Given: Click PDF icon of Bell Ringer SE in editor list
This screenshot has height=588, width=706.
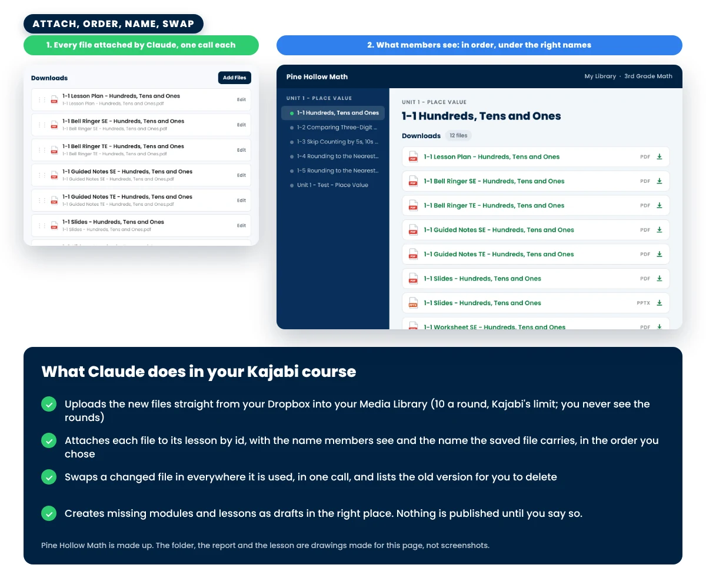Looking at the screenshot, I should [x=54, y=125].
